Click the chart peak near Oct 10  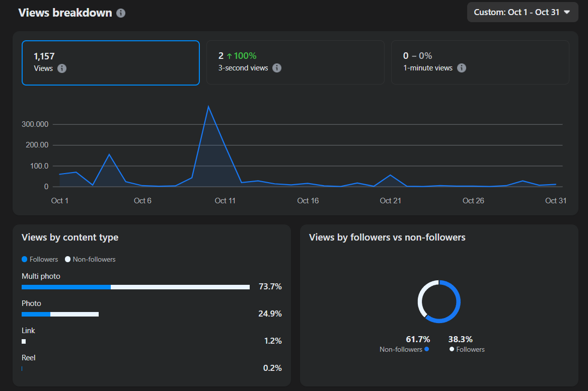[208, 107]
